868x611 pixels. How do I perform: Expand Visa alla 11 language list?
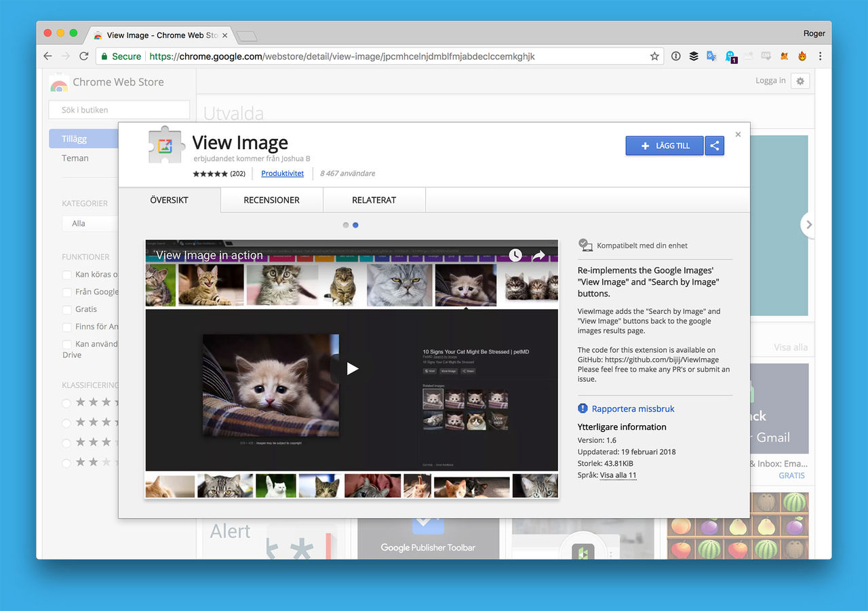pyautogui.click(x=618, y=475)
